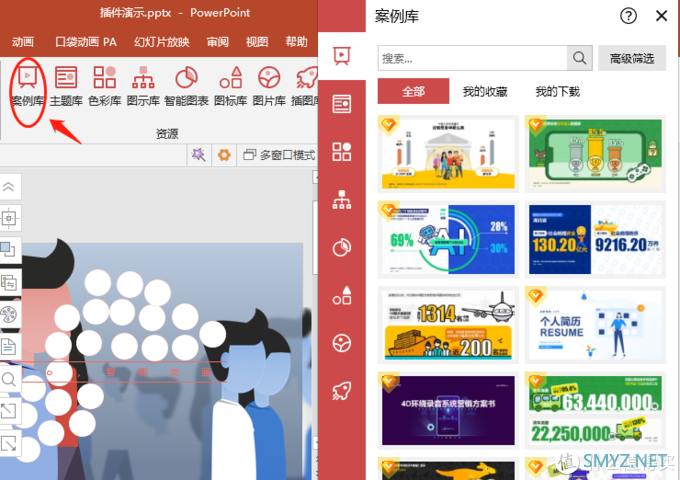
Task: Open the 幻灯片放映 slideshow tab
Action: [x=161, y=42]
